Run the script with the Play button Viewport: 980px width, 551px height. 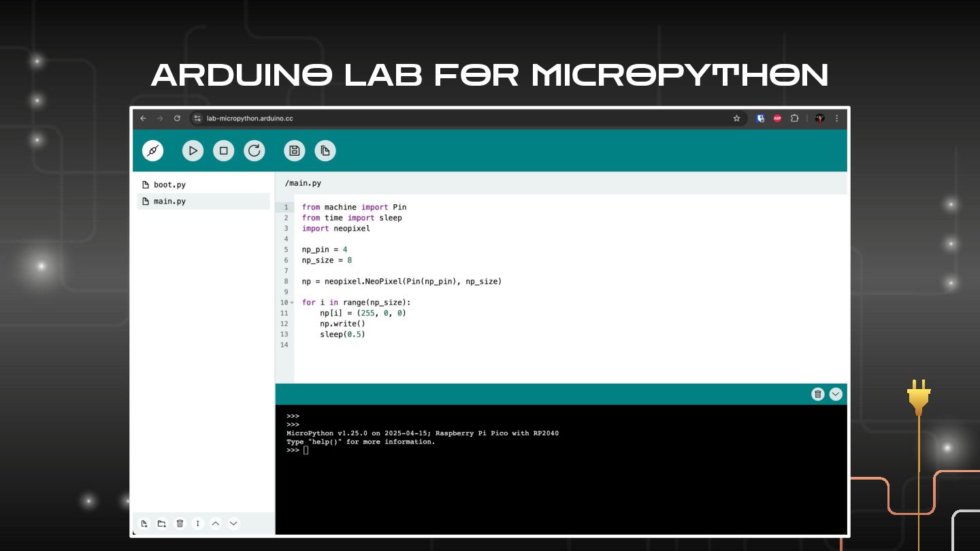point(193,151)
